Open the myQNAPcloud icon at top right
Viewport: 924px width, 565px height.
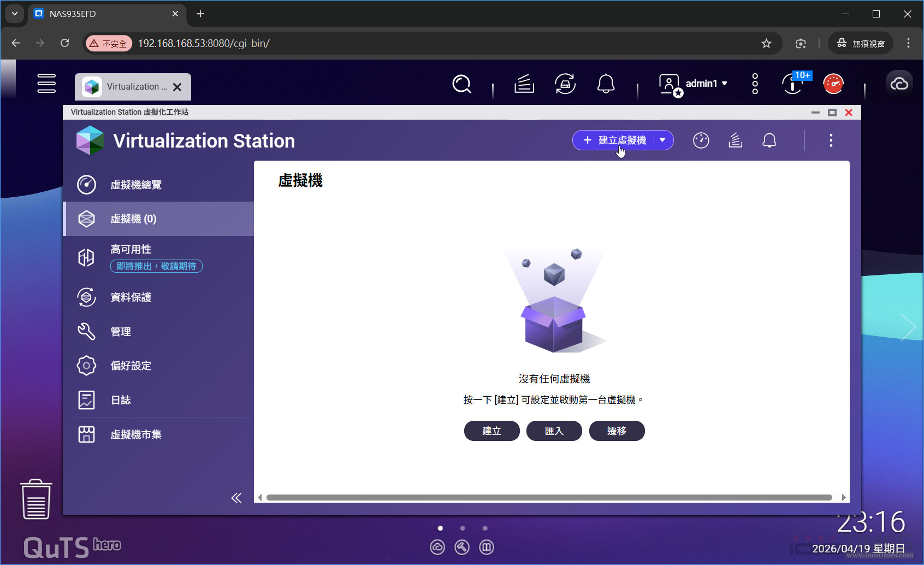click(x=899, y=83)
